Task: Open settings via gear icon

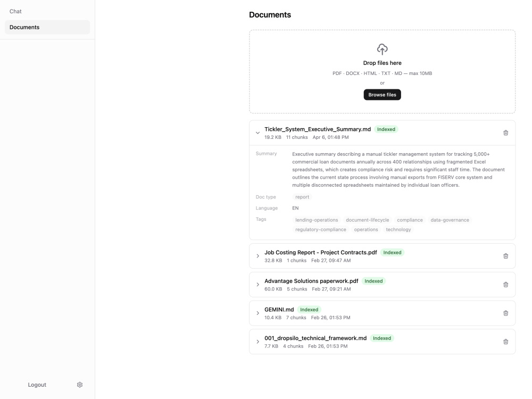Action: pos(80,385)
